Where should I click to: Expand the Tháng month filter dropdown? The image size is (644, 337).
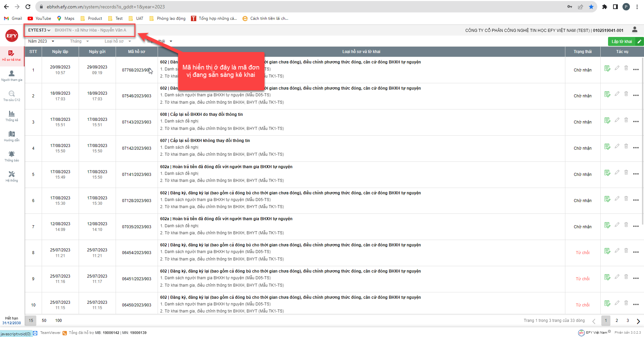[x=79, y=41]
